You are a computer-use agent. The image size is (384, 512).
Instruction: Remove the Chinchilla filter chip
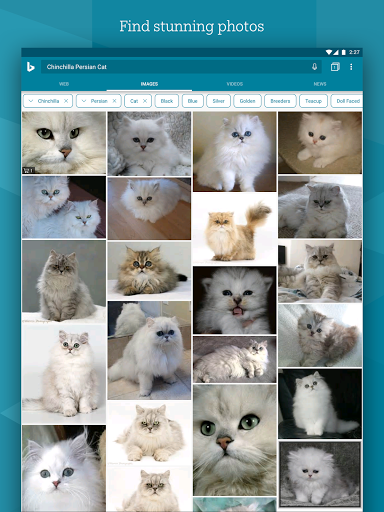pos(66,101)
